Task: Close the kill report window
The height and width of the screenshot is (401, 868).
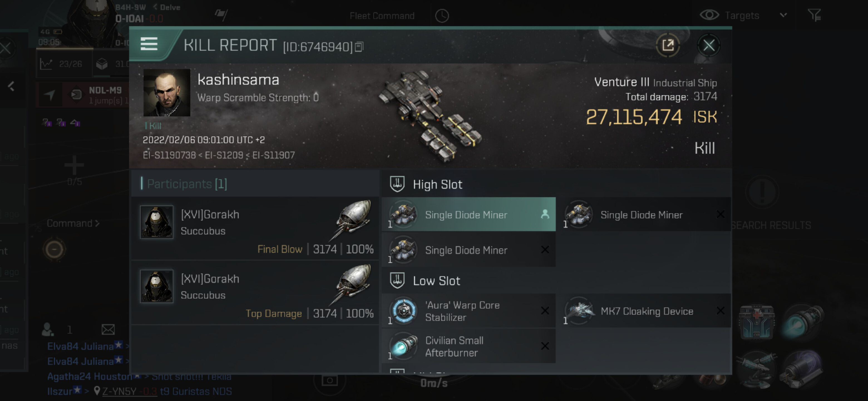Action: 708,45
